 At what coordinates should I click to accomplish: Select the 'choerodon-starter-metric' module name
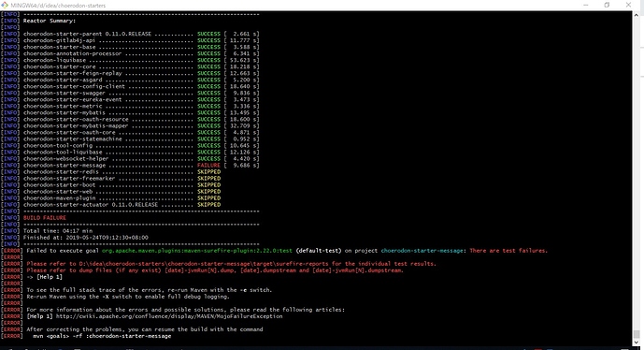tap(63, 106)
